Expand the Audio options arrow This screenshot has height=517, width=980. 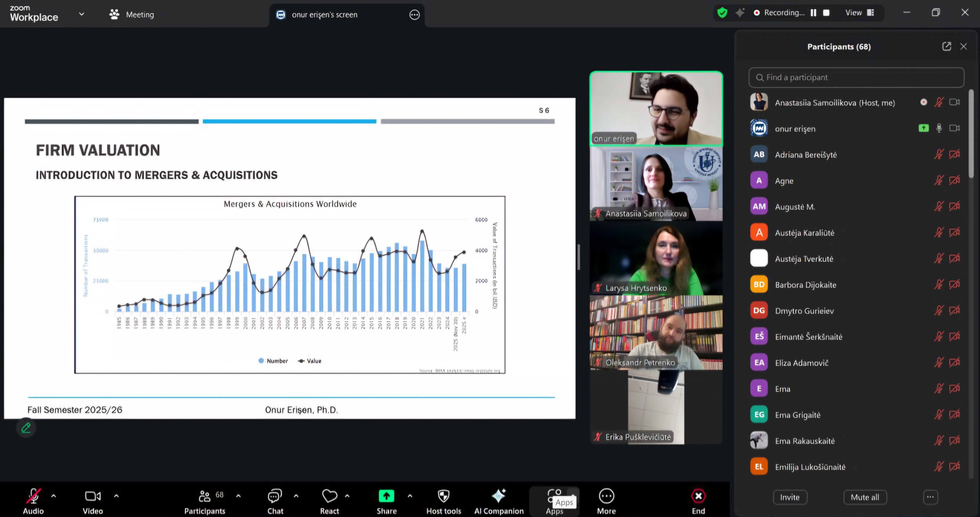54,496
